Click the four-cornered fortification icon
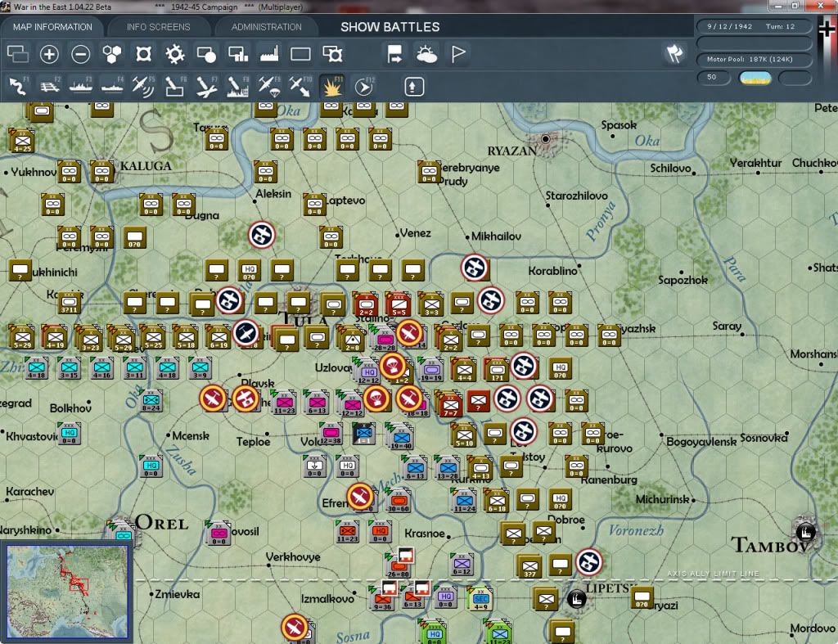The width and height of the screenshot is (838, 644). coord(144,54)
